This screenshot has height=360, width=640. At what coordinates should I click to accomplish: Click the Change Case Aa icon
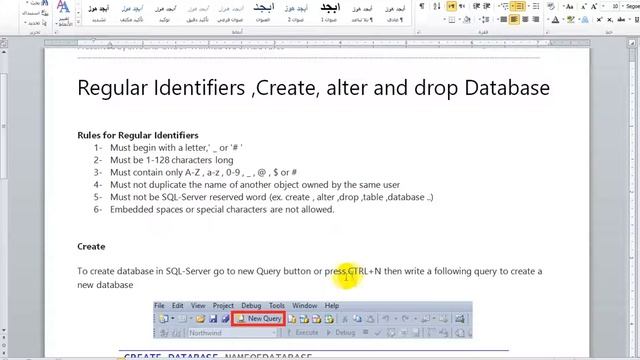[570, 6]
